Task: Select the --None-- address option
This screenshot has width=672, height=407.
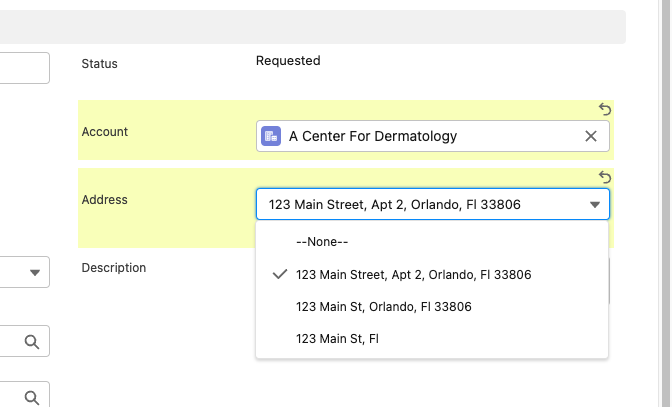Action: tap(324, 241)
